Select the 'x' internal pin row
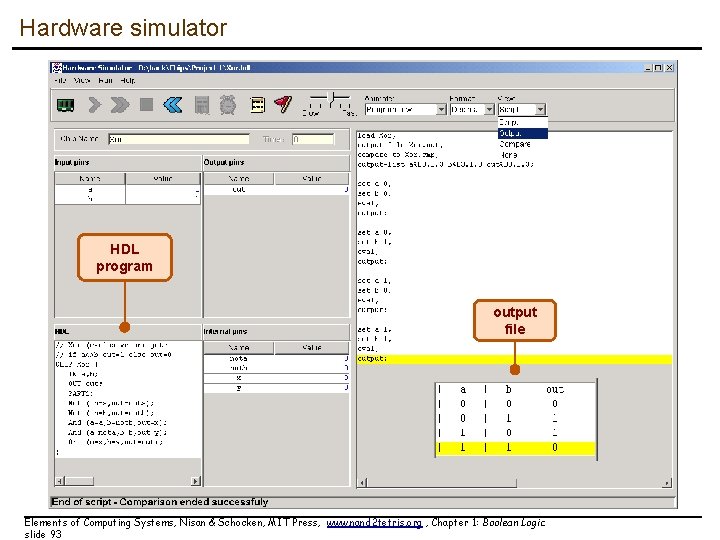The height and width of the screenshot is (540, 720). (276, 378)
